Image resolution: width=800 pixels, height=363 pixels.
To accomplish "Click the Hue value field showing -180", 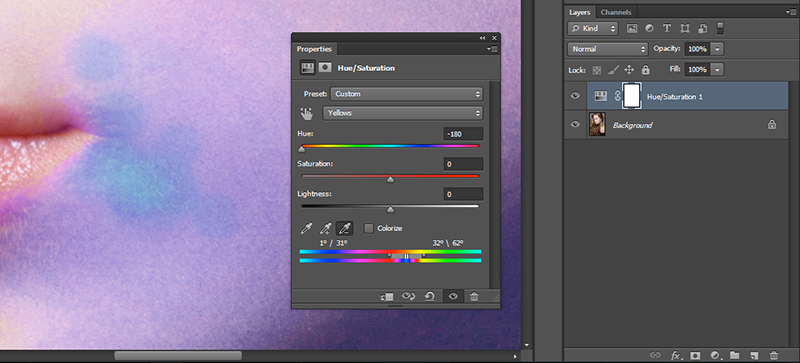I will 463,134.
